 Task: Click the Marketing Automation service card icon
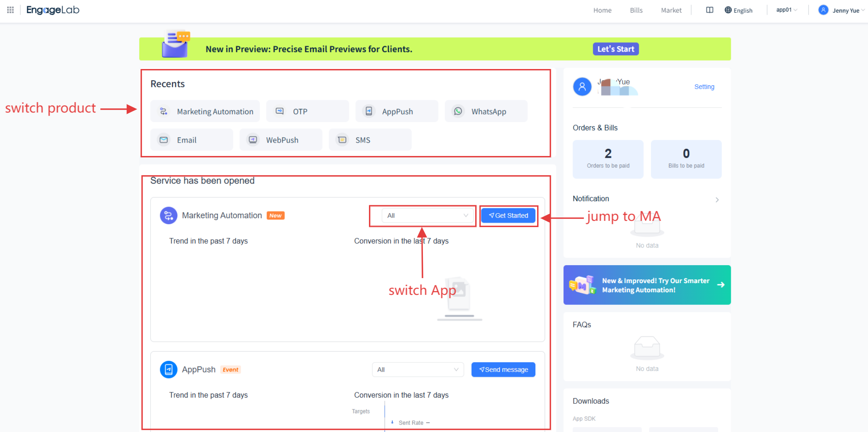[169, 215]
